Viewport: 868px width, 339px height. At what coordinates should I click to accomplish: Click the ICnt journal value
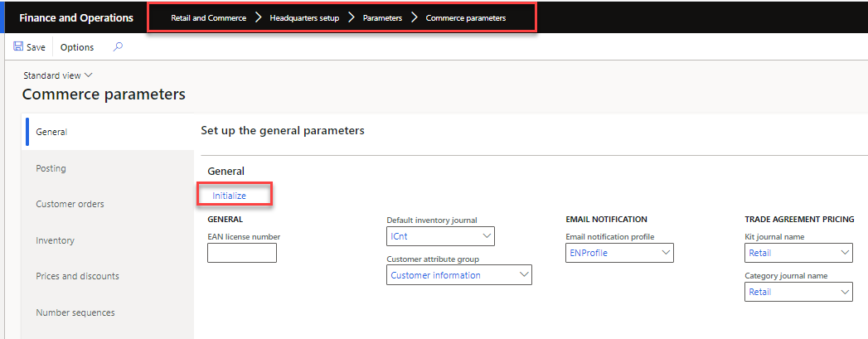[x=399, y=236]
